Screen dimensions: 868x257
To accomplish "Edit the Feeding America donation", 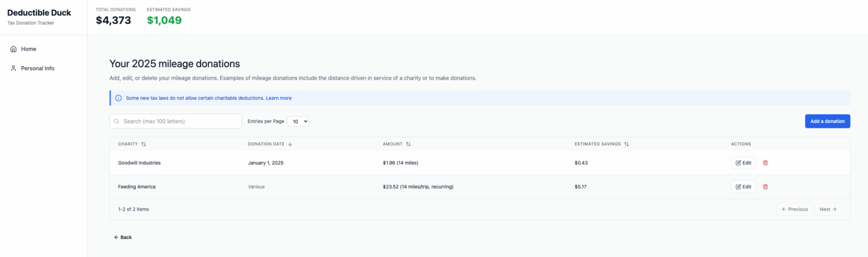I will pyautogui.click(x=743, y=187).
